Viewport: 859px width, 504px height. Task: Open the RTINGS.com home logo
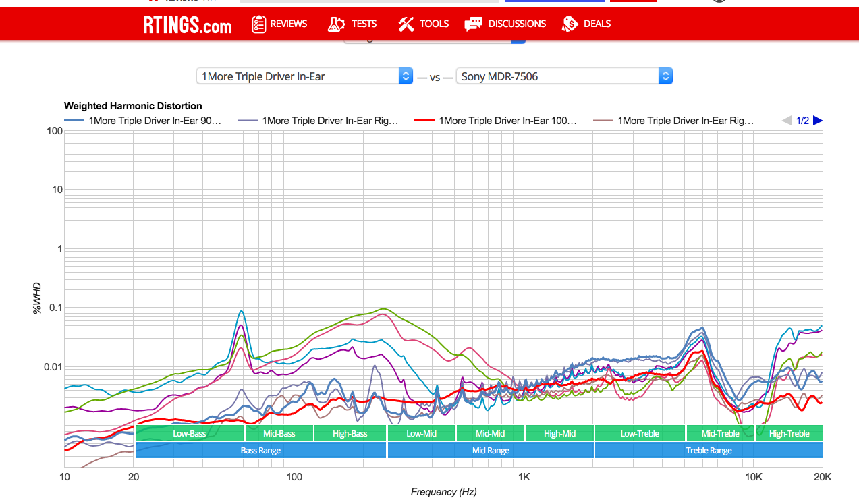tap(187, 24)
